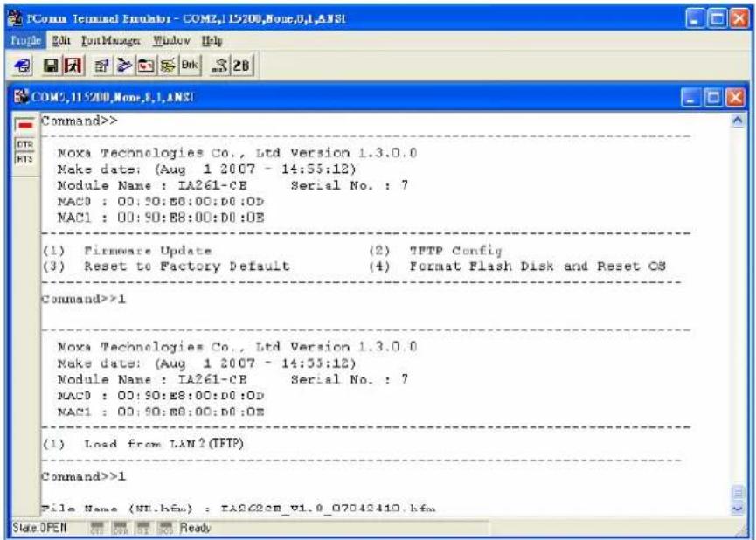Open the Edit menu

61,40
